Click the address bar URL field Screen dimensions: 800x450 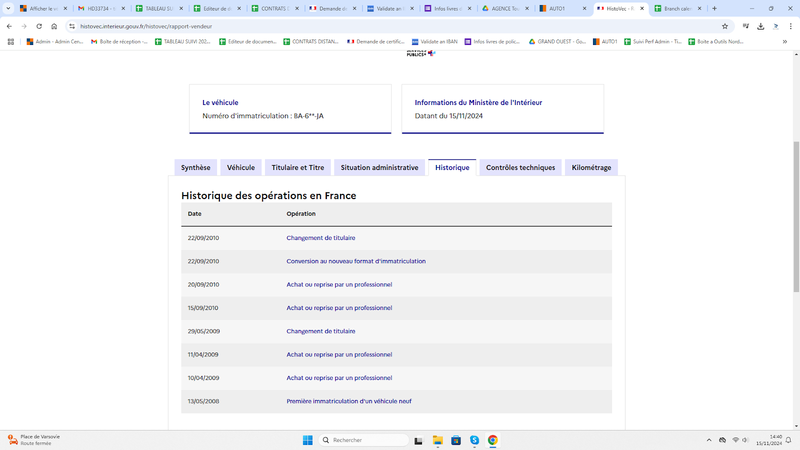(x=398, y=26)
